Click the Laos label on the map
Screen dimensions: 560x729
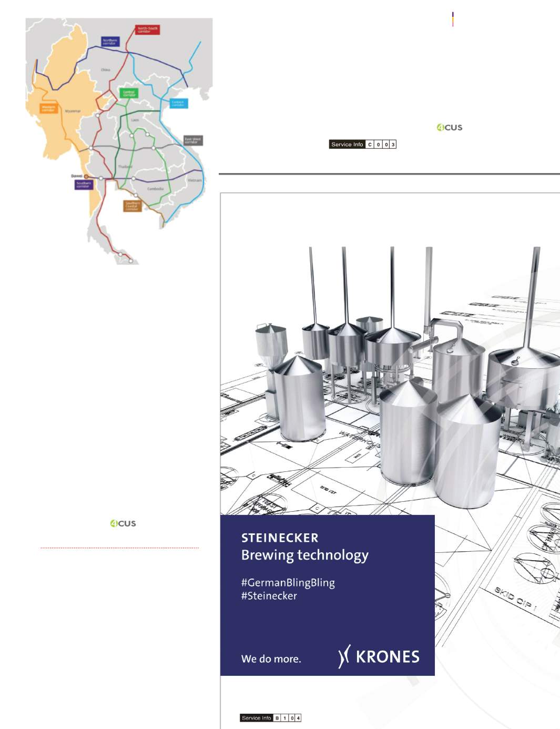pos(135,120)
